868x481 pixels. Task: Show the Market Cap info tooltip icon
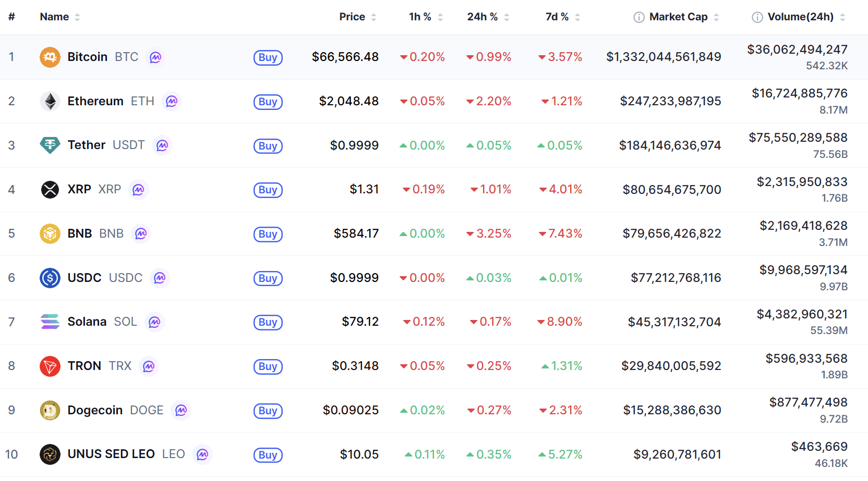point(638,17)
